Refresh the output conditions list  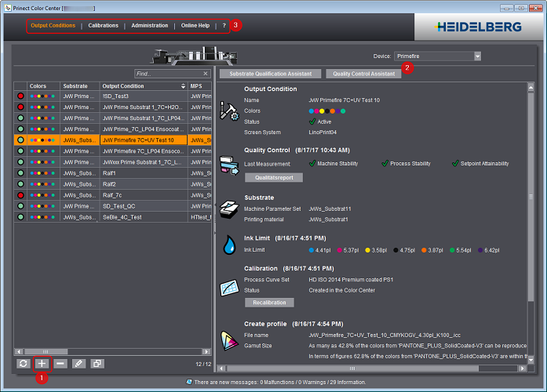pyautogui.click(x=23, y=364)
